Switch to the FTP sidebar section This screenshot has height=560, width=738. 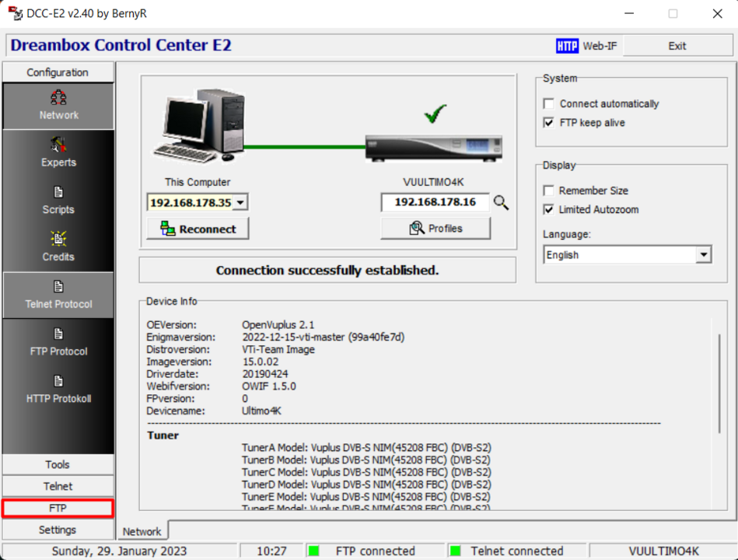click(x=58, y=508)
